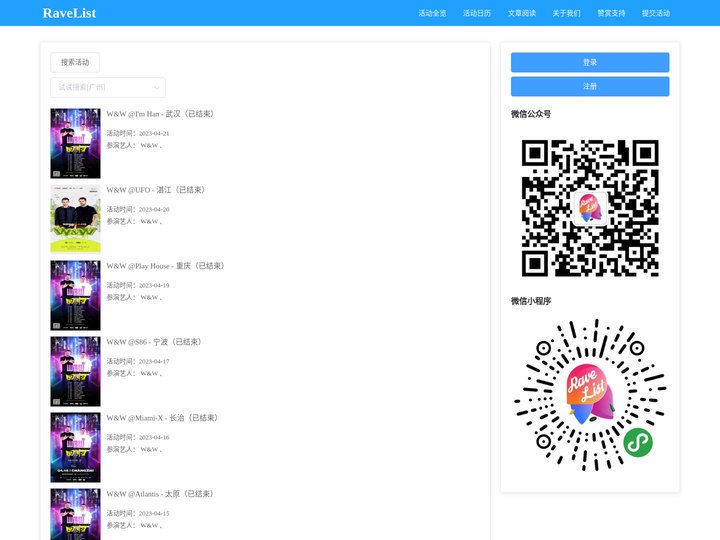Click 参演艺人 W&W under the 湛江 event
The image size is (720, 540).
135,221
